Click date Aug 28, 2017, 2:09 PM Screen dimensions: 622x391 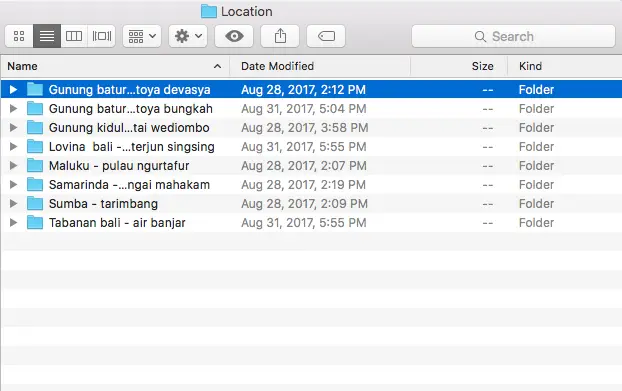point(304,204)
